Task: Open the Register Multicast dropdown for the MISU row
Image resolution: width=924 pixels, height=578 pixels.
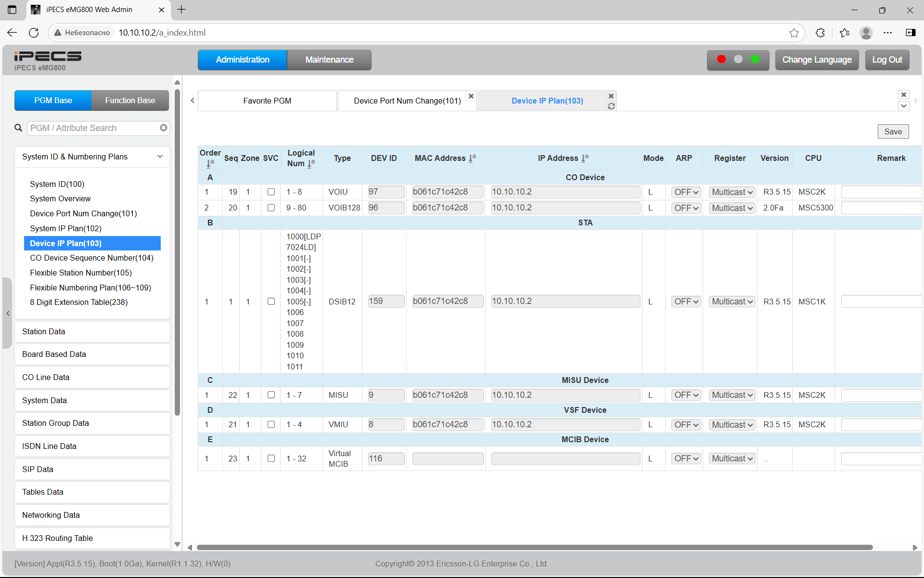Action: [731, 395]
